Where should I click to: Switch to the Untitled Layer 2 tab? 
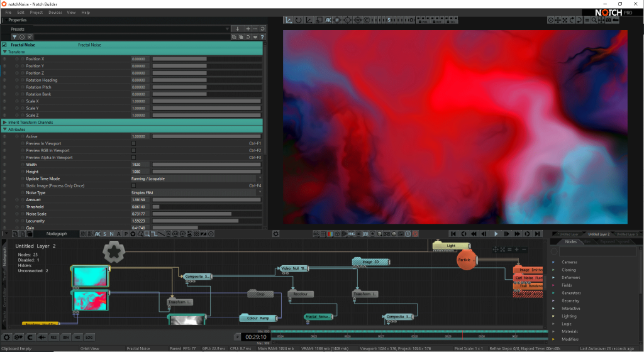[597, 234]
